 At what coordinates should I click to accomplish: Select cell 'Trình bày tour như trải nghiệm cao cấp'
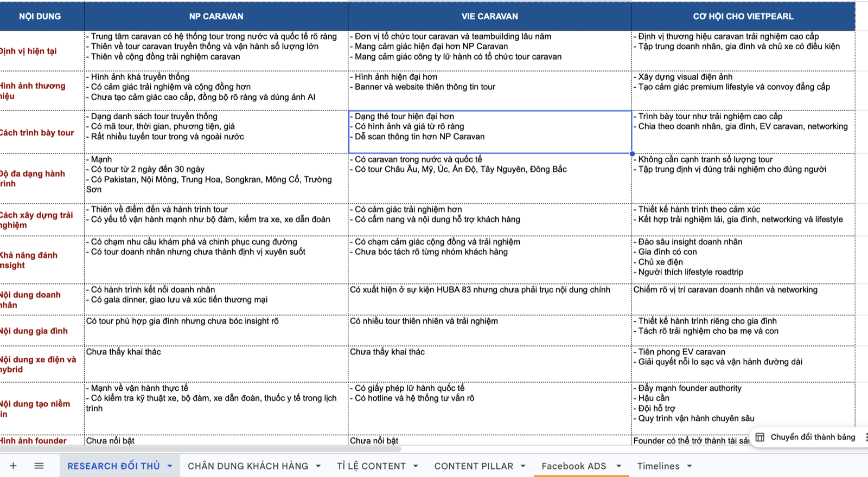point(743,132)
